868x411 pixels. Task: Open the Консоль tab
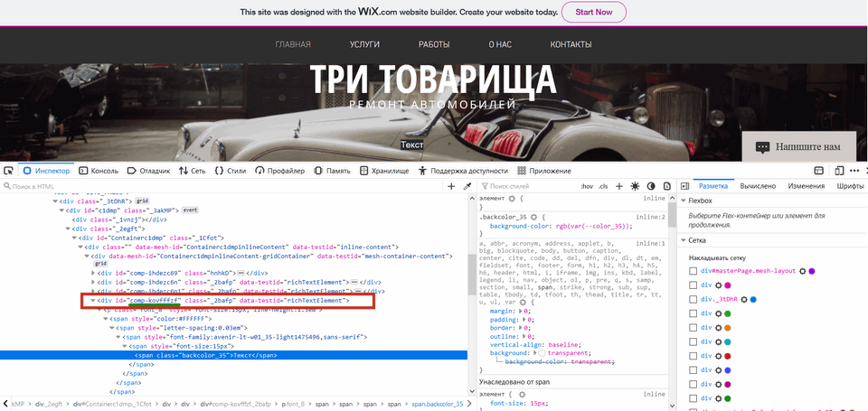tap(98, 170)
